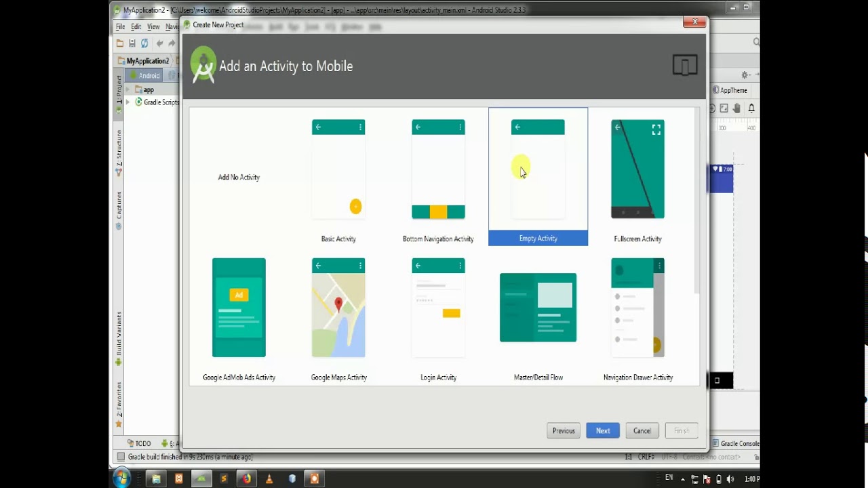This screenshot has width=868, height=488.
Task: Click the Previous button
Action: click(564, 430)
